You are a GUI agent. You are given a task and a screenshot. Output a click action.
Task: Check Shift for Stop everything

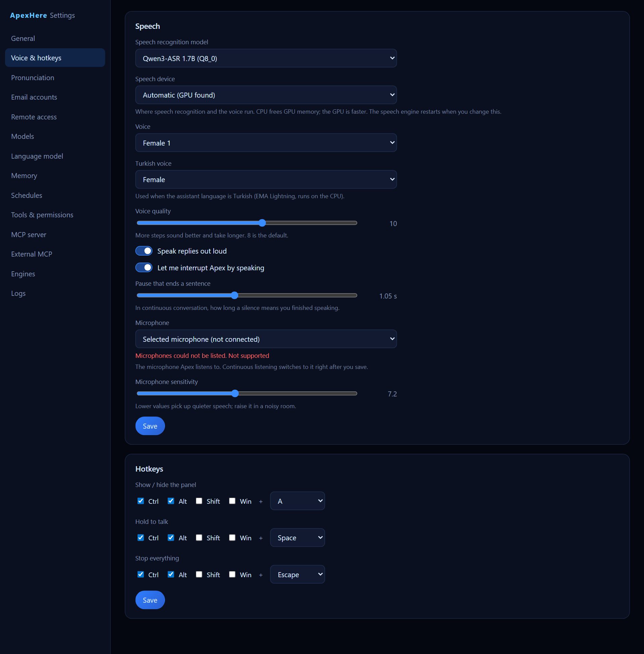click(x=199, y=575)
